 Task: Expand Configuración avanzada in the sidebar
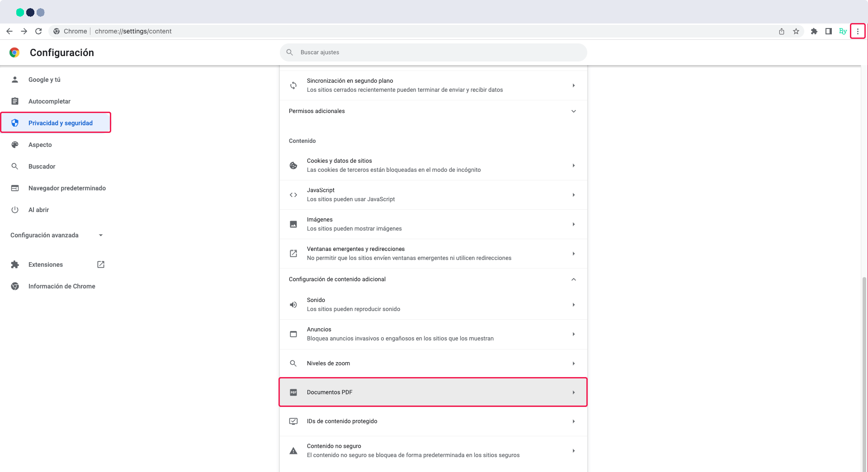pos(100,235)
